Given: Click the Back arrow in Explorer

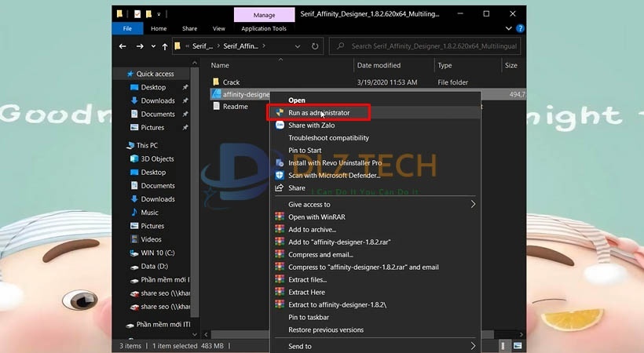Looking at the screenshot, I should click(123, 46).
